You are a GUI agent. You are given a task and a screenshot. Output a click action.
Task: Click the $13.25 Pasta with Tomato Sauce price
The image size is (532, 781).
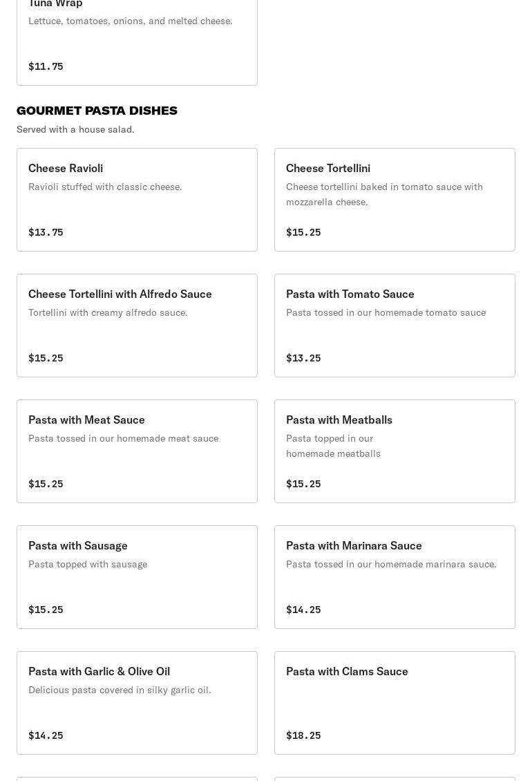click(x=303, y=358)
